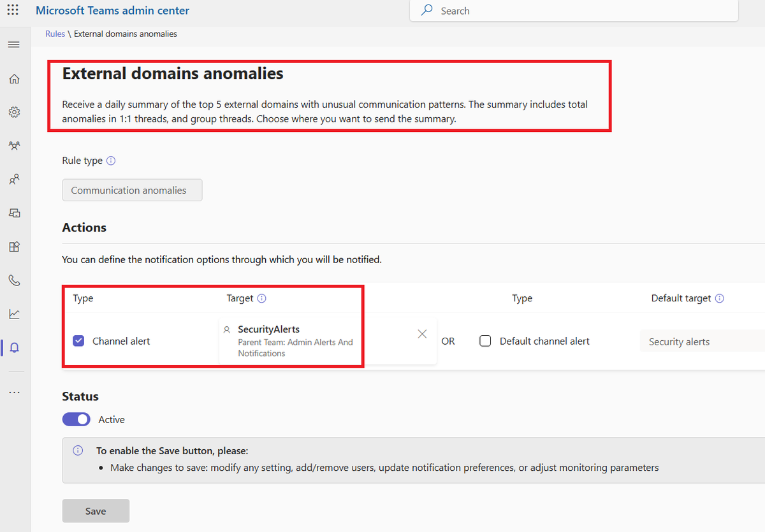
Task: Open the Voice phone icon in the sidebar
Action: click(14, 280)
